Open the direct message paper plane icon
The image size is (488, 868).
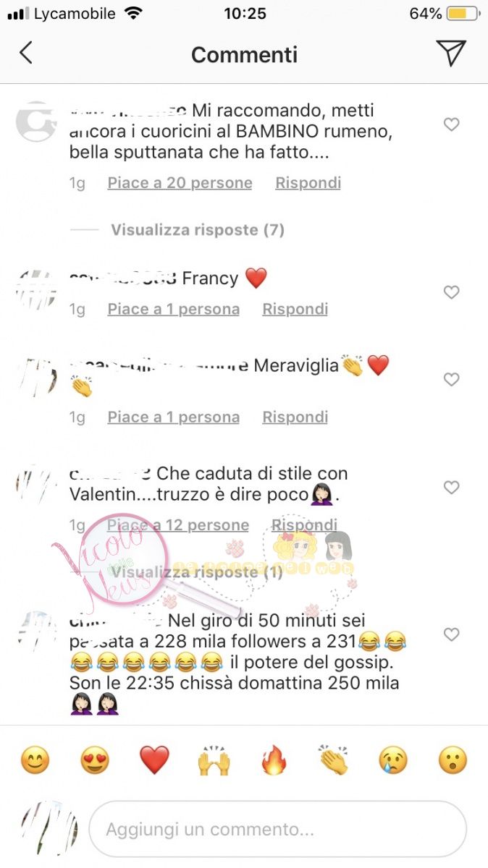(450, 53)
